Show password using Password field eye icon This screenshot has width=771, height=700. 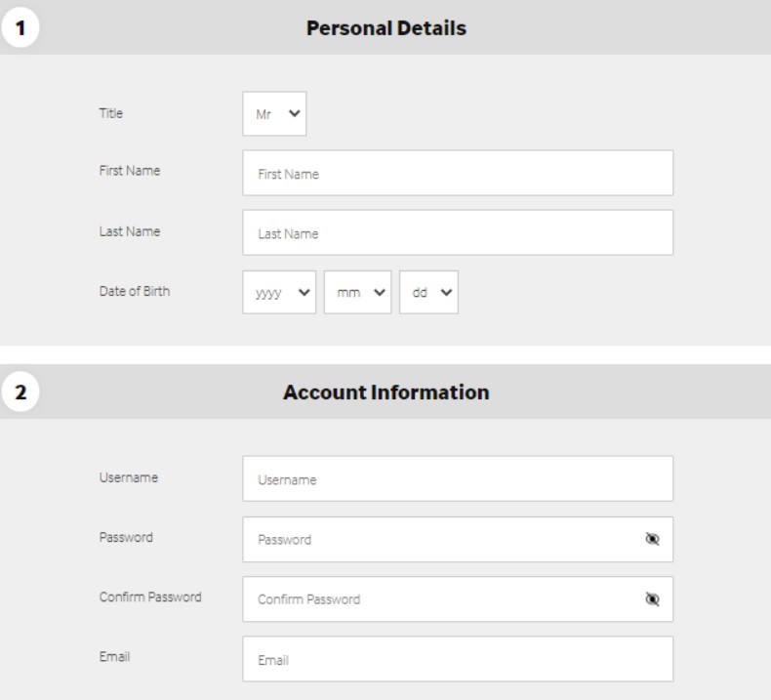(652, 539)
